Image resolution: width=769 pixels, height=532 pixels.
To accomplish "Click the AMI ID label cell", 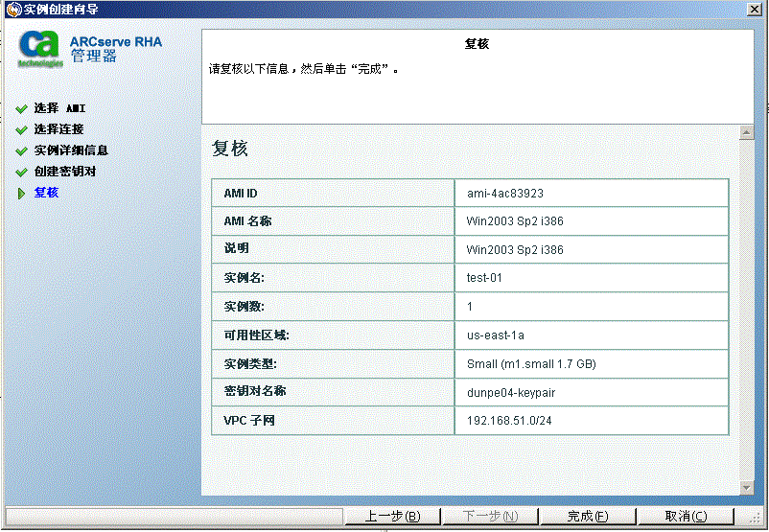I will 333,194.
